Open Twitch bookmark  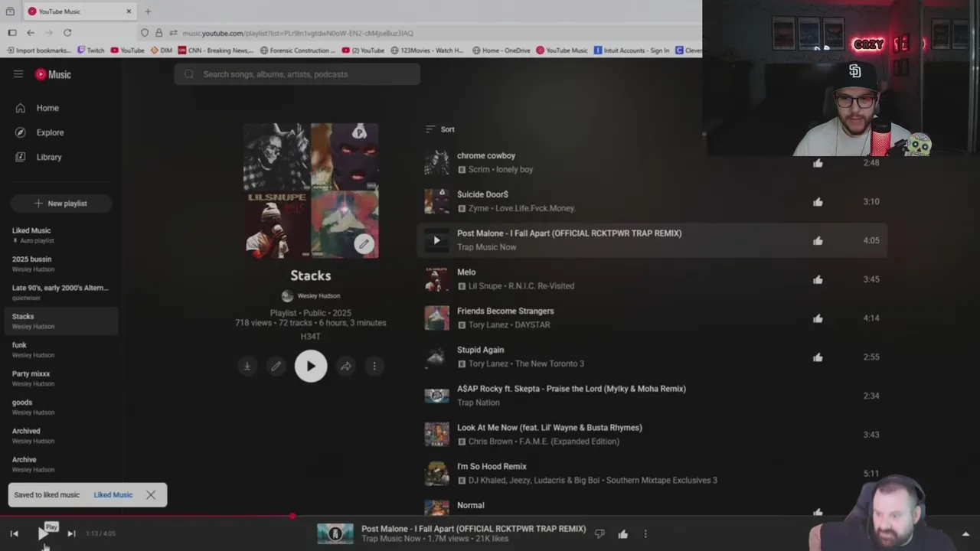pyautogui.click(x=91, y=51)
